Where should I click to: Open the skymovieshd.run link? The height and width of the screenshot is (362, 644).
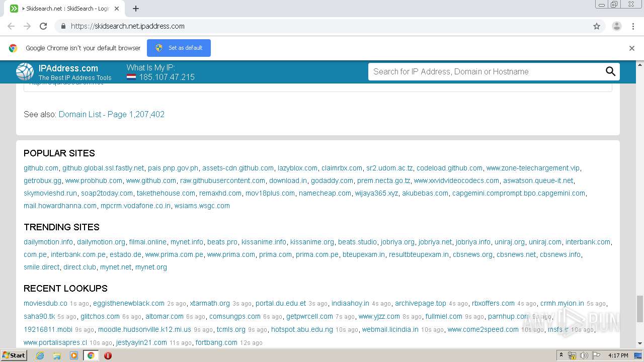click(50, 193)
